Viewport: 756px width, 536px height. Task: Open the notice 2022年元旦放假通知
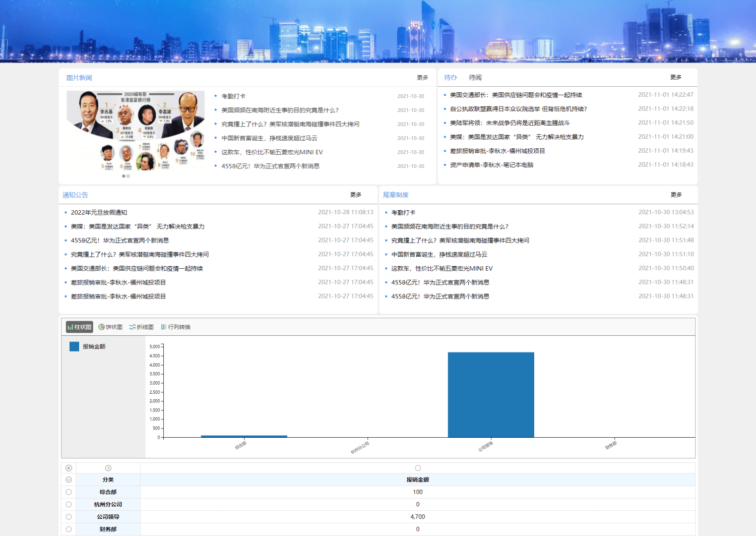(99, 212)
